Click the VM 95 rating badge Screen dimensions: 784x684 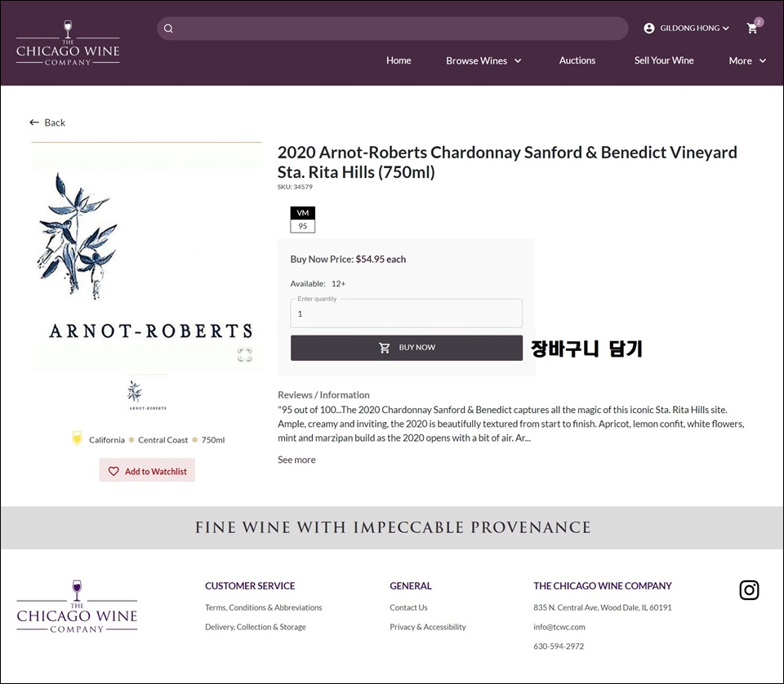pos(302,220)
